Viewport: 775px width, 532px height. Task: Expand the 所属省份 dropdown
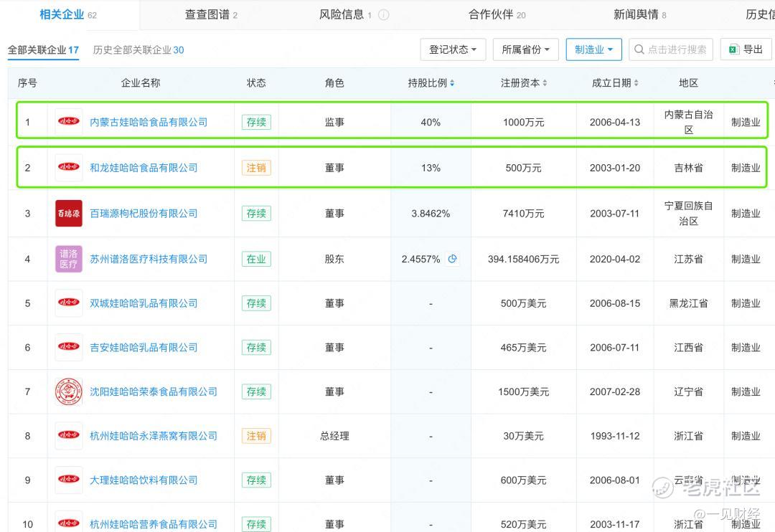point(525,49)
